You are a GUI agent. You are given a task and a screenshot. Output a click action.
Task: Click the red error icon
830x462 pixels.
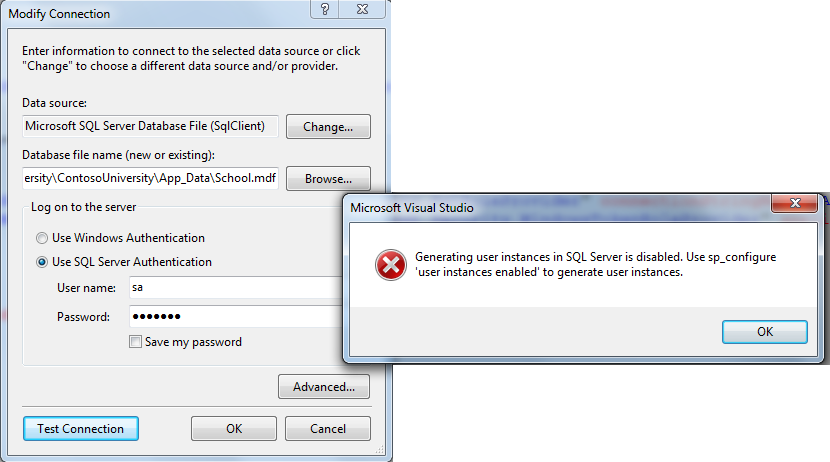391,265
